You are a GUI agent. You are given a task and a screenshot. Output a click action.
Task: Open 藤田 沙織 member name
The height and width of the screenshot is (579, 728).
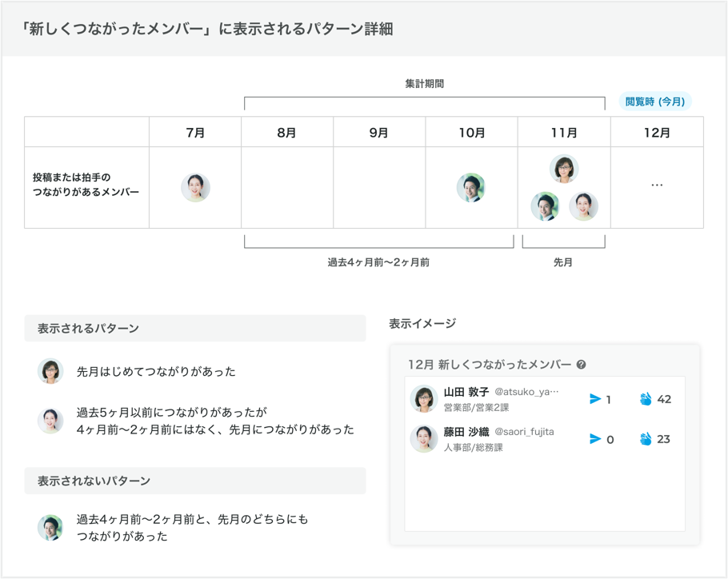pos(466,432)
